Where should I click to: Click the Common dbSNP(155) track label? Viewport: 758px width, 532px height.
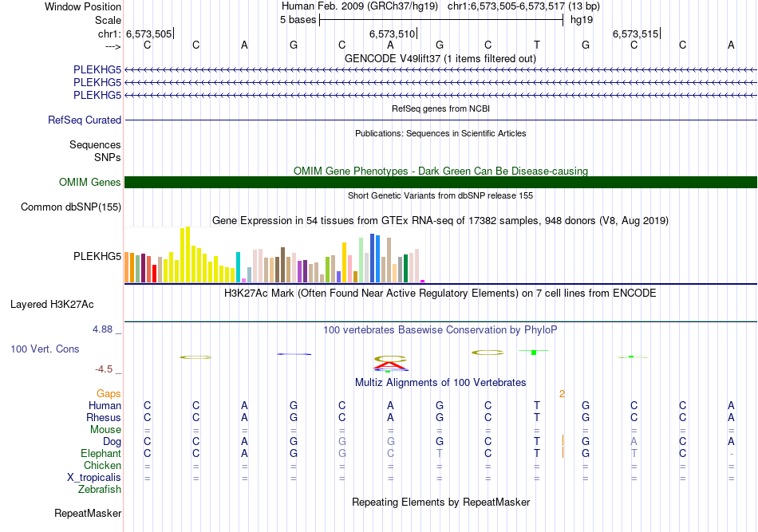(70, 207)
